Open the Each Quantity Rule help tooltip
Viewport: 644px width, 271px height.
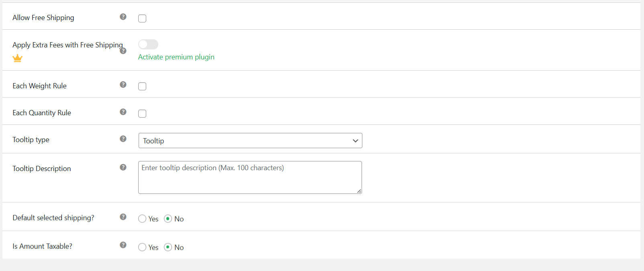click(x=123, y=112)
